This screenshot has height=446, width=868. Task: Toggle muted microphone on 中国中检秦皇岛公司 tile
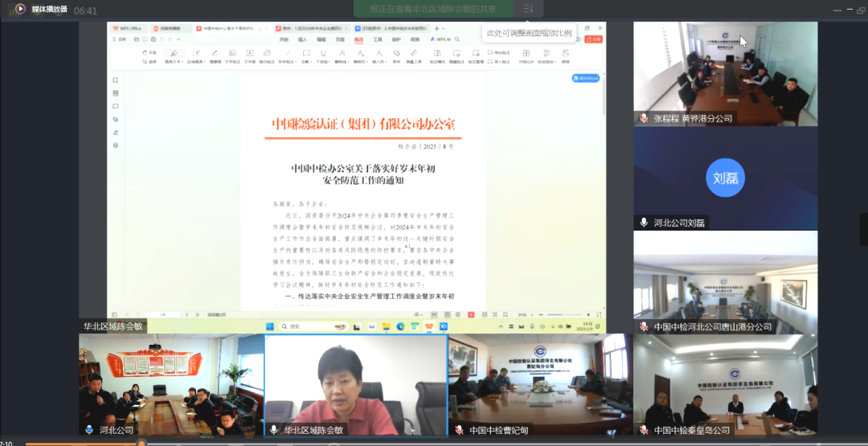click(643, 429)
